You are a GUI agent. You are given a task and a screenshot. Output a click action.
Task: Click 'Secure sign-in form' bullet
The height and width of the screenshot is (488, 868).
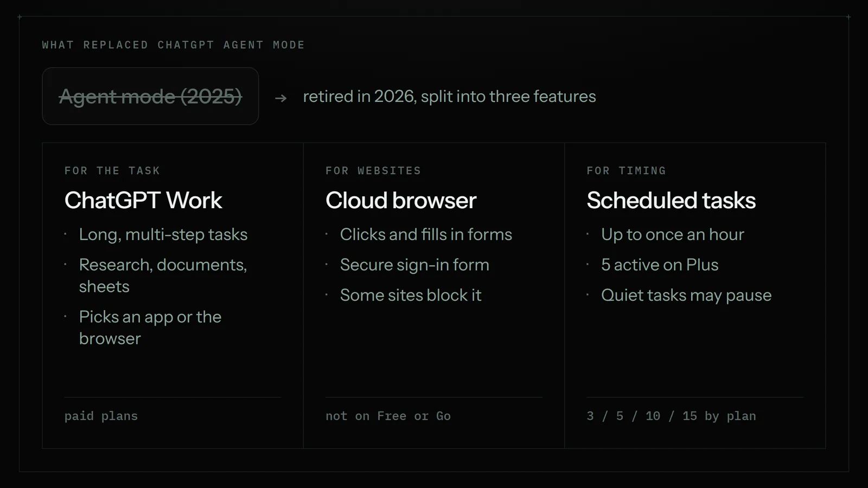(414, 265)
